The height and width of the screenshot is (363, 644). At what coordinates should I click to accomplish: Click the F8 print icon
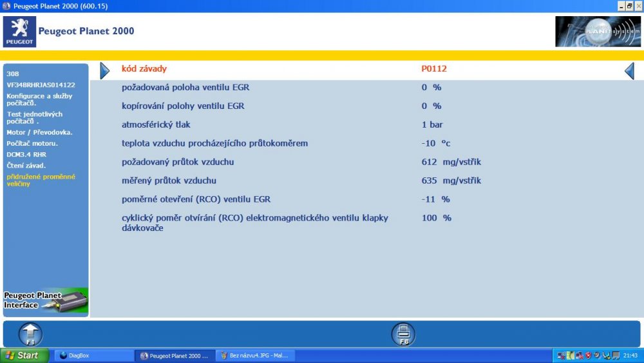pos(403,334)
